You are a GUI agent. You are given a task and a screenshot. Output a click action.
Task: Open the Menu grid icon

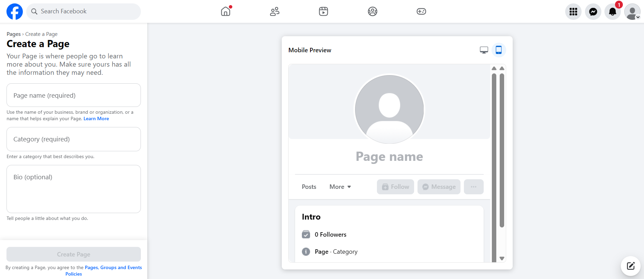(573, 12)
